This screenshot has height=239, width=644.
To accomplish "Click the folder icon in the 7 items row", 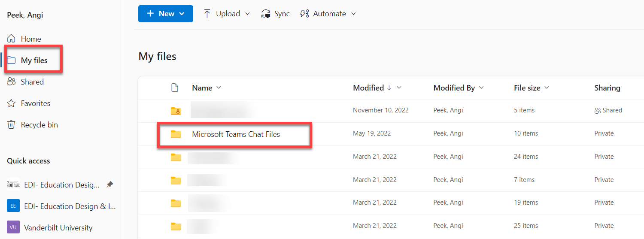I will [x=176, y=180].
